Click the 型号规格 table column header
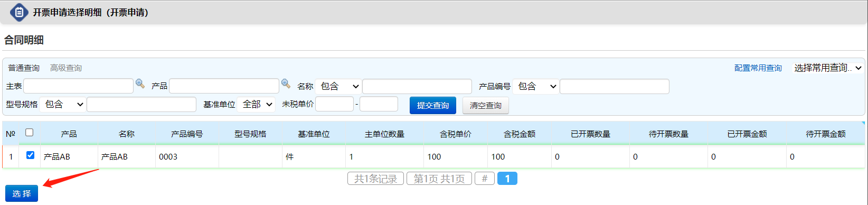 pos(250,134)
